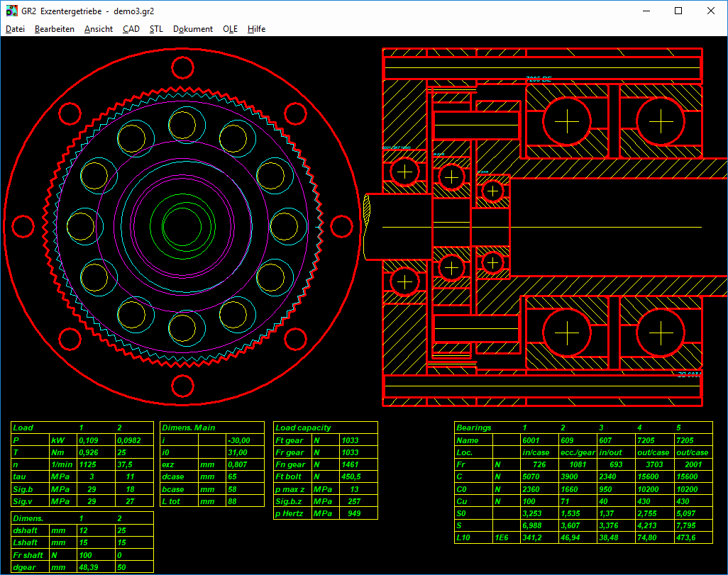Open the Dokument menu
This screenshot has height=575, width=728.
click(x=193, y=29)
